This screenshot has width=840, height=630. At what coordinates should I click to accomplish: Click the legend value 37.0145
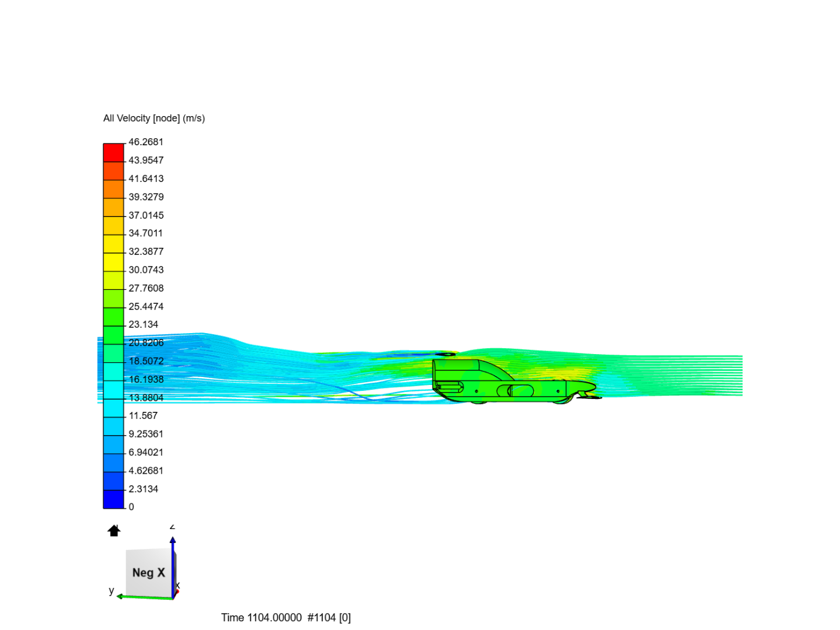click(x=146, y=215)
